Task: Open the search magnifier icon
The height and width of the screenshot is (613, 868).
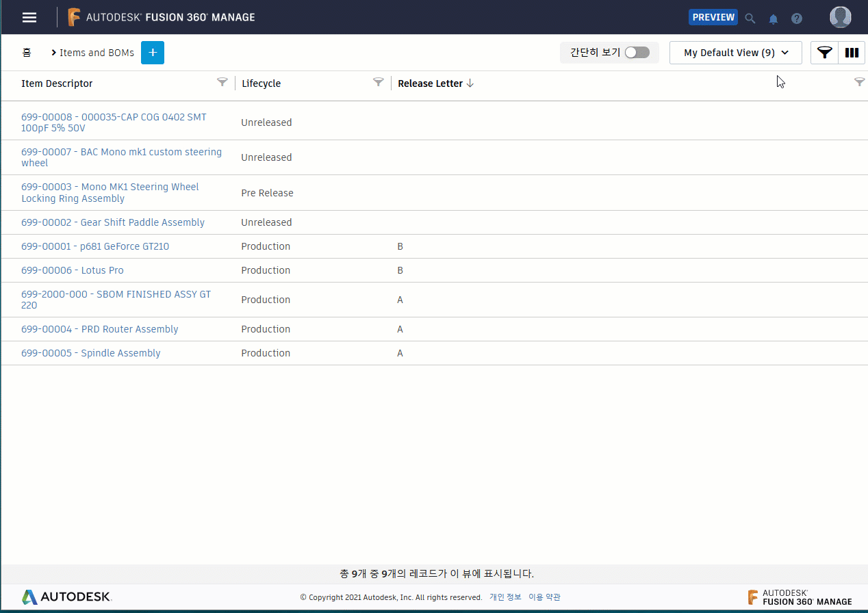Action: coord(750,18)
